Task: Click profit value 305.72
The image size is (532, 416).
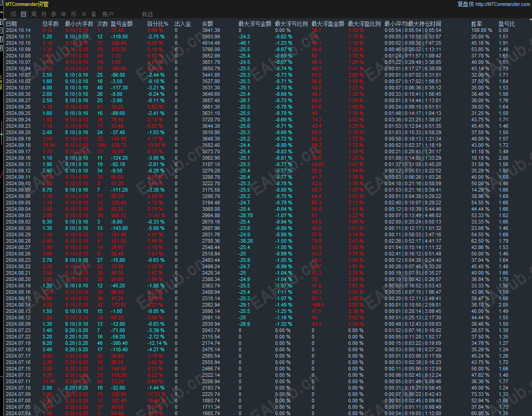Action: tap(119, 215)
